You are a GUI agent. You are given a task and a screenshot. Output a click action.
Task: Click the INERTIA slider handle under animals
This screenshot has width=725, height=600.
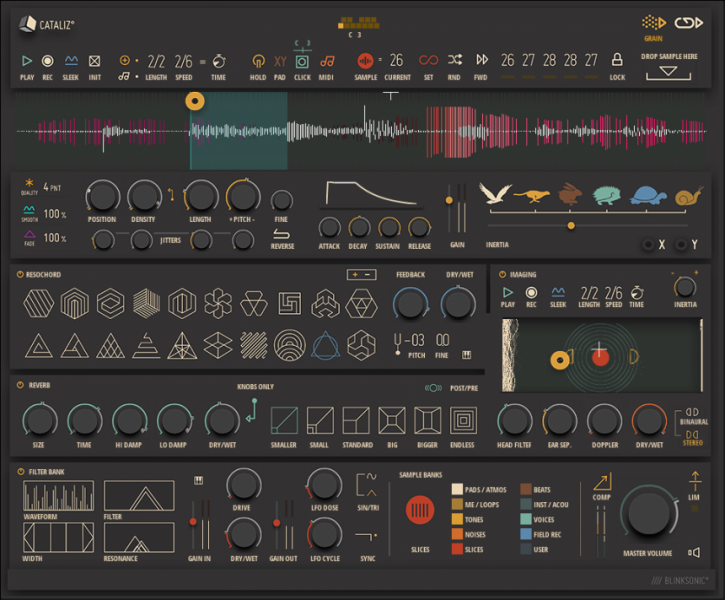(571, 226)
